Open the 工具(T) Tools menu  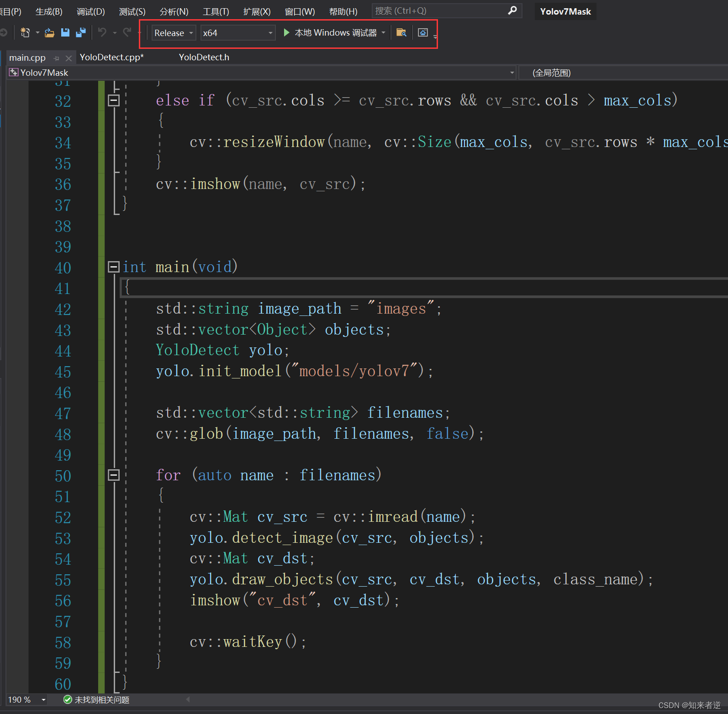pyautogui.click(x=216, y=11)
